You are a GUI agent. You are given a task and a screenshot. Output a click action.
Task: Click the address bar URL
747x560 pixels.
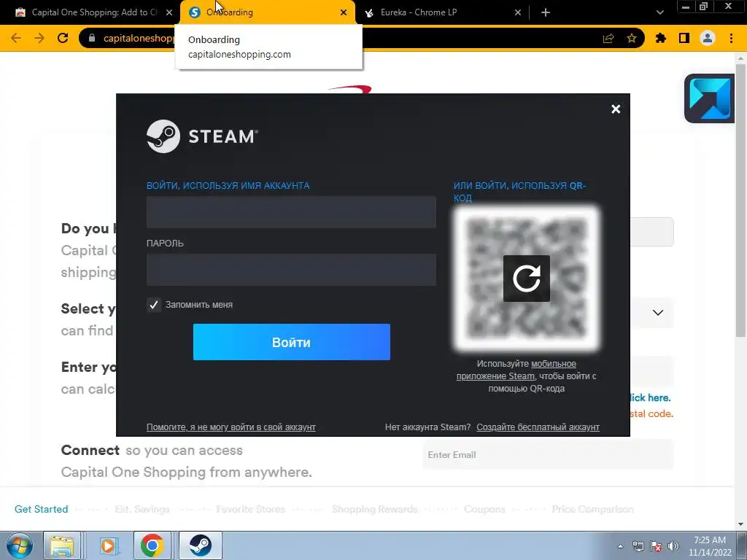(x=139, y=38)
